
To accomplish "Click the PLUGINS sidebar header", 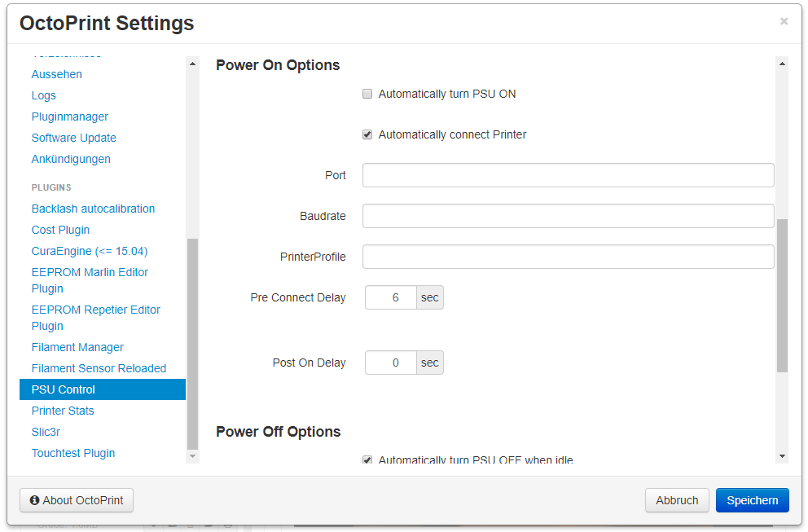I will [x=51, y=187].
